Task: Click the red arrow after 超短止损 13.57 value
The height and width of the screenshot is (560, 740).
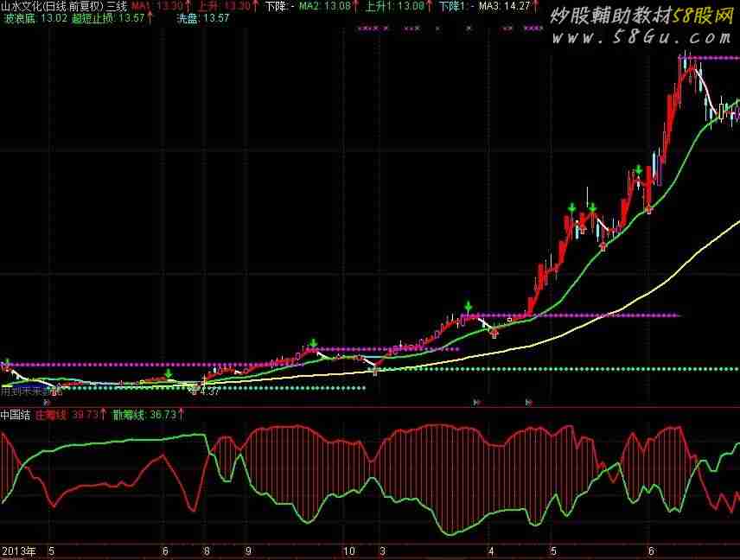Action: point(150,17)
